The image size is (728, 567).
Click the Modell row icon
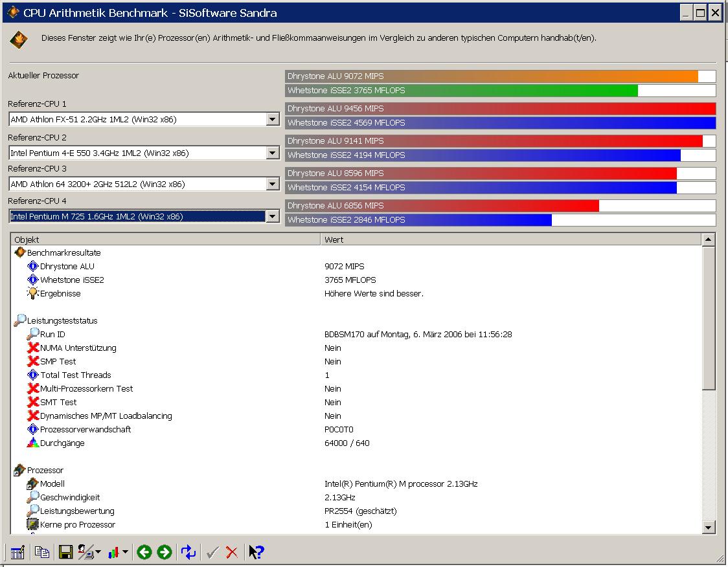[33, 484]
